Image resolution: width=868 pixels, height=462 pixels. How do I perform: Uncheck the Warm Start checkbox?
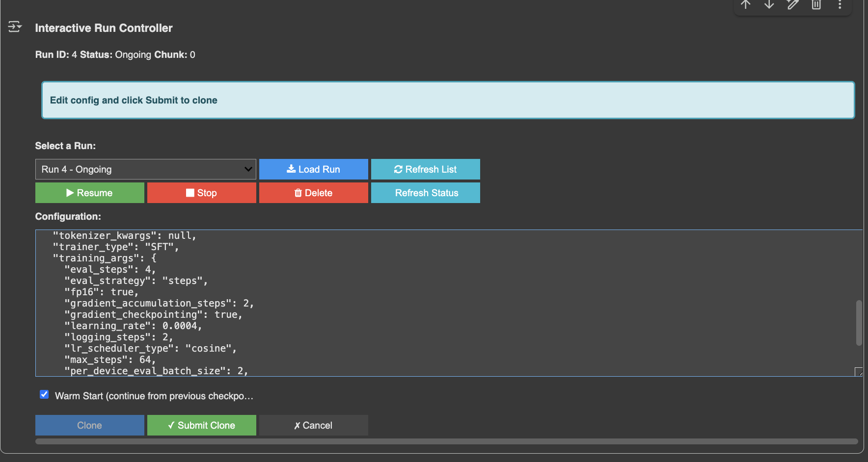tap(44, 395)
